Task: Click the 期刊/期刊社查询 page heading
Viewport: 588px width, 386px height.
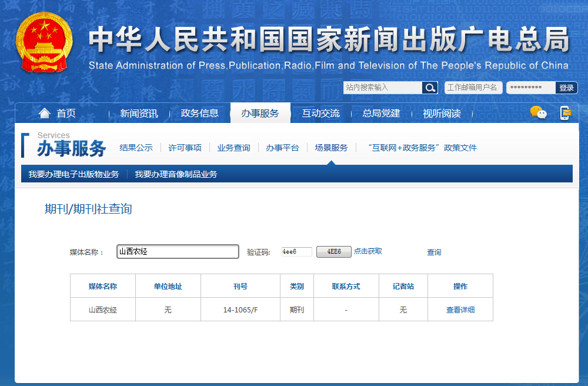Action: [89, 209]
